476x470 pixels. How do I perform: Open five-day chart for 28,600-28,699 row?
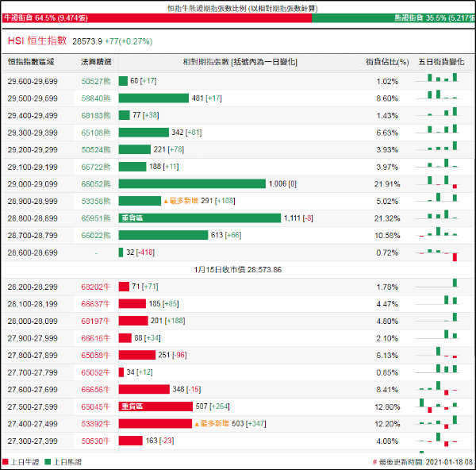click(437, 255)
